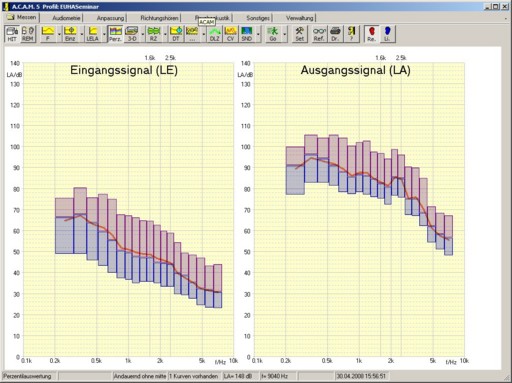Image resolution: width=512 pixels, height=383 pixels.
Task: Switch to the Richtungshören tab
Action: click(x=159, y=18)
